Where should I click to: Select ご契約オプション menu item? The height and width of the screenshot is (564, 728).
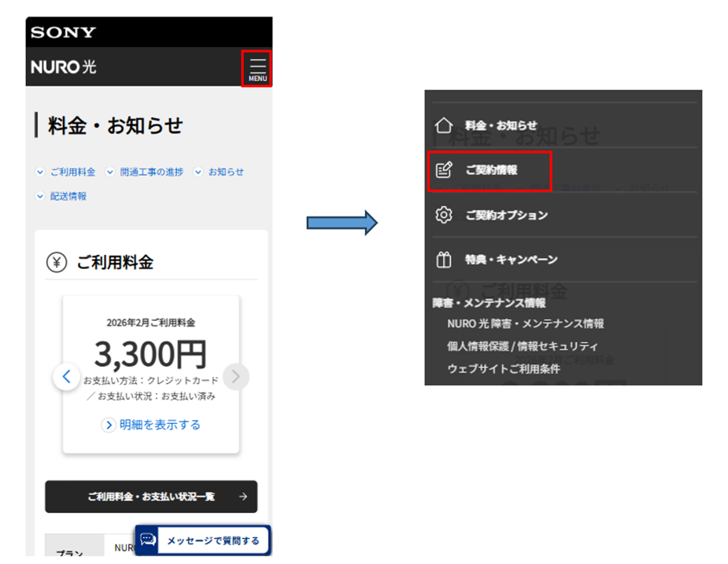[506, 215]
